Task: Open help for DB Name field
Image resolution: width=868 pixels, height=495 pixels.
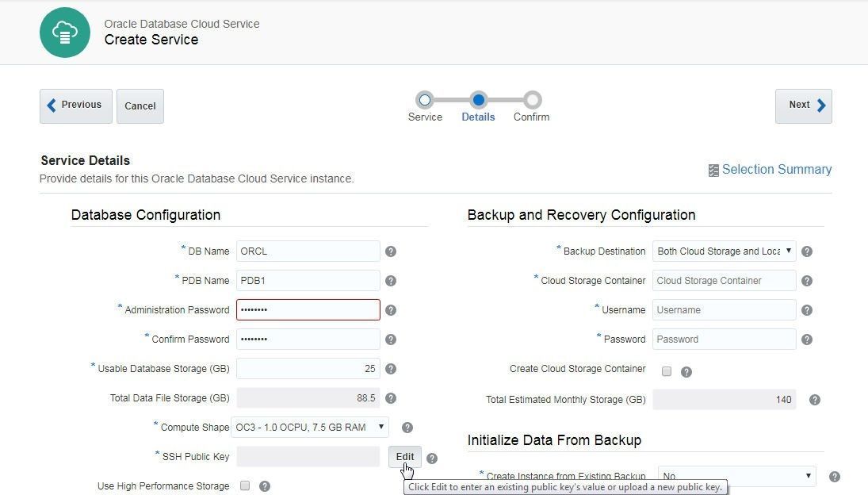Action: click(391, 251)
